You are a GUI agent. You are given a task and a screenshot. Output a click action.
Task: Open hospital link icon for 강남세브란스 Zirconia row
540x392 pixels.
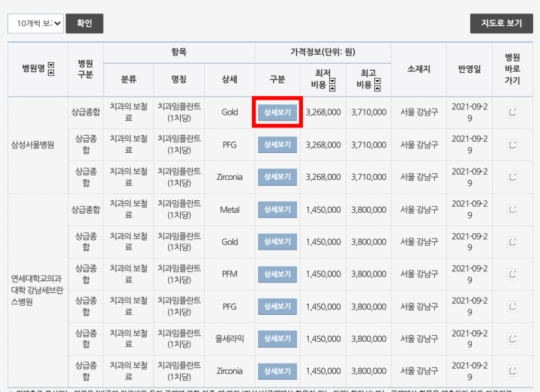point(512,371)
